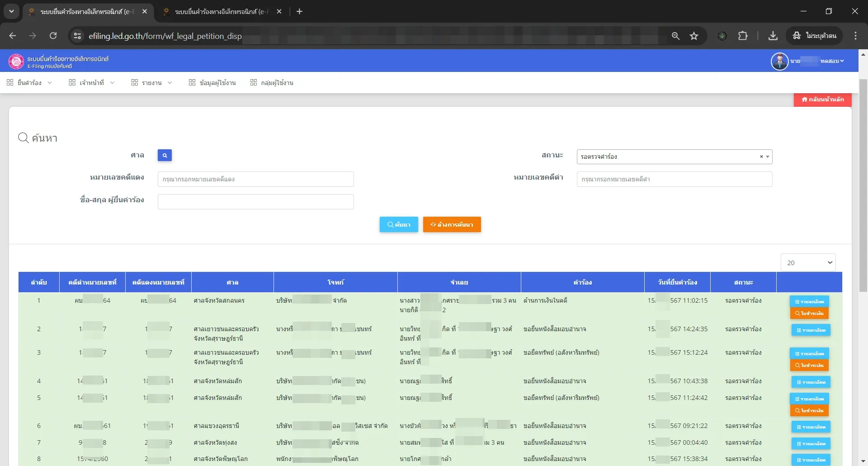The height and width of the screenshot is (466, 868).
Task: Click the page vertical scrollbar
Action: [x=863, y=185]
